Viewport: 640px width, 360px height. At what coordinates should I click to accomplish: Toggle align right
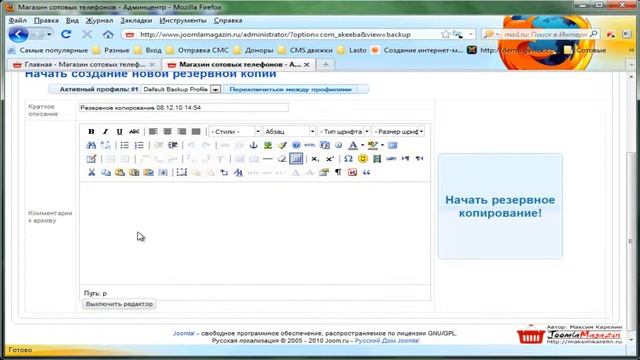182,131
